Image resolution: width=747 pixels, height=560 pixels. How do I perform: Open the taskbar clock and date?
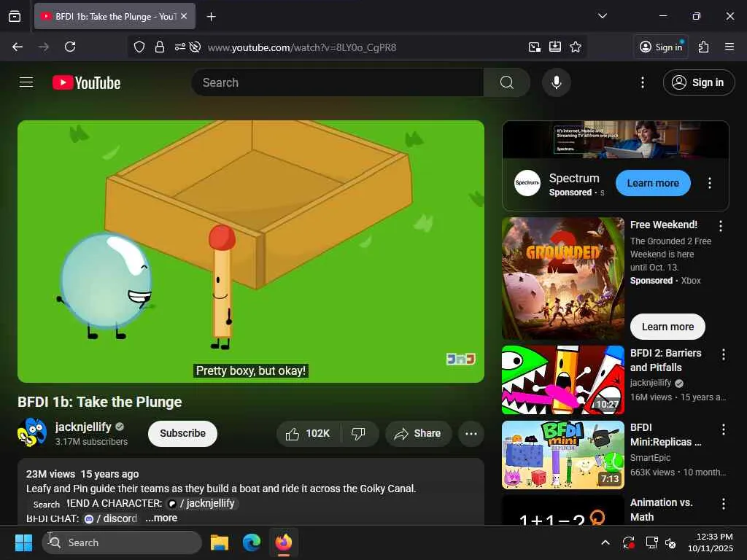point(711,542)
